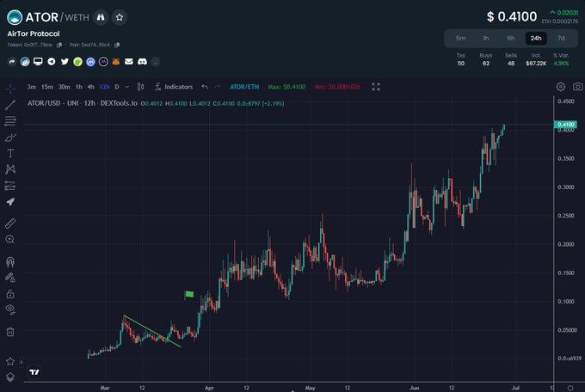The image size is (585, 392).
Task: Open the CoinGecko link
Action: (x=77, y=62)
